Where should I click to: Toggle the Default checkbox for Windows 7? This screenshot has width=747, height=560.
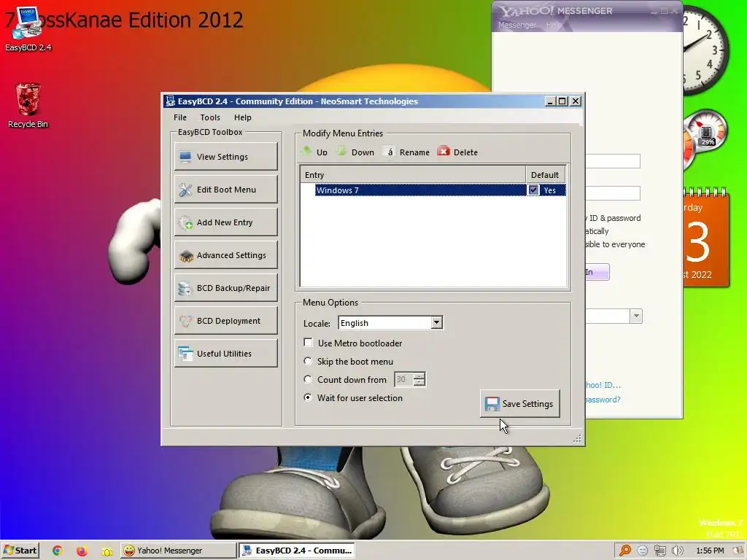(533, 190)
